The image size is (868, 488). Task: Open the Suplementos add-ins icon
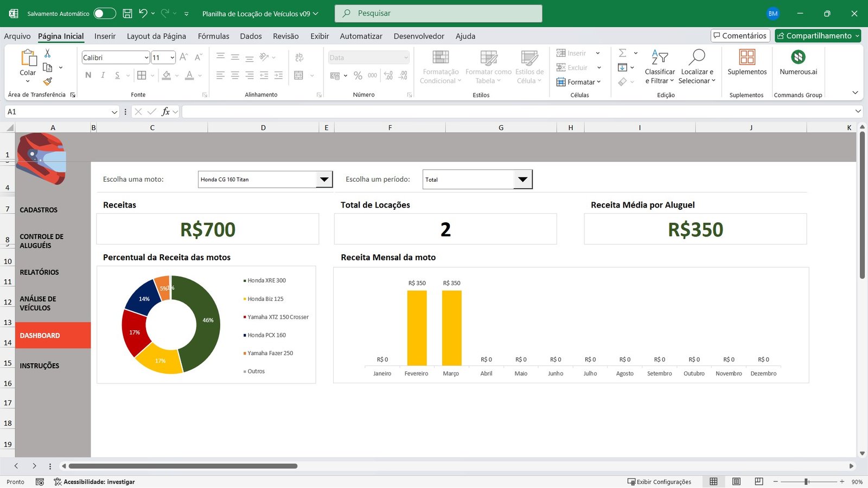click(x=747, y=57)
